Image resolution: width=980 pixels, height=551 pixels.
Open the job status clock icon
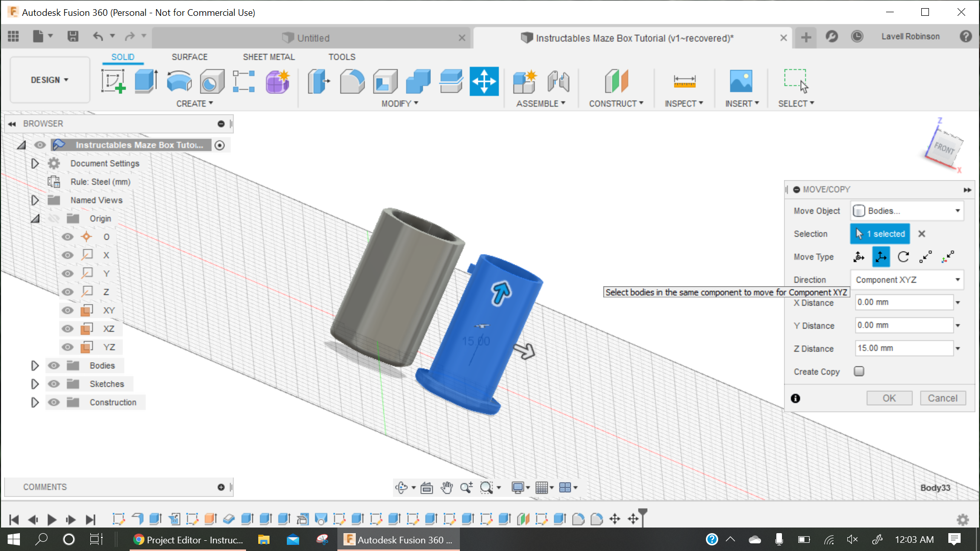[x=857, y=37]
